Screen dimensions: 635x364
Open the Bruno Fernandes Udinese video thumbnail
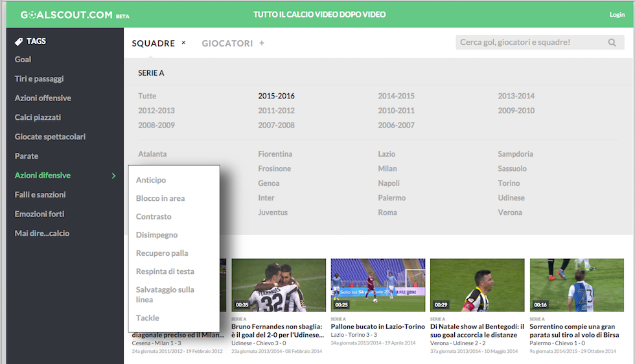tap(279, 286)
